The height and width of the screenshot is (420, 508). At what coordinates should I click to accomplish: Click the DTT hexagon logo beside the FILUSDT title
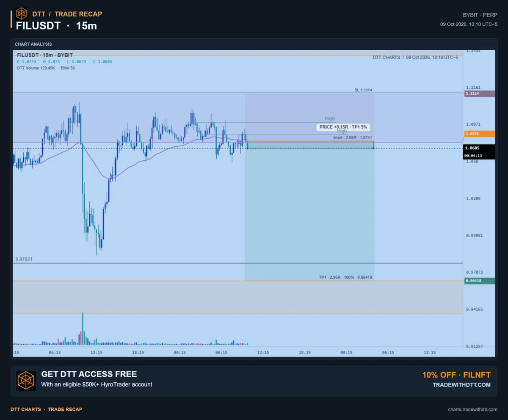tap(22, 14)
